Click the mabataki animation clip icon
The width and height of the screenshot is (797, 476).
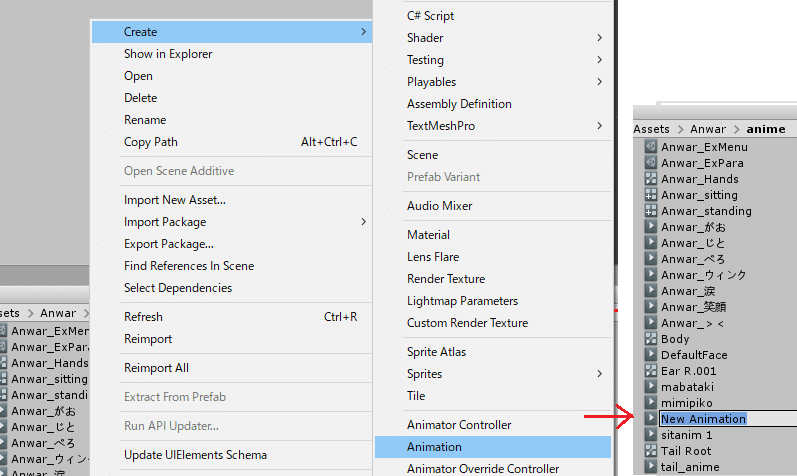tap(651, 387)
